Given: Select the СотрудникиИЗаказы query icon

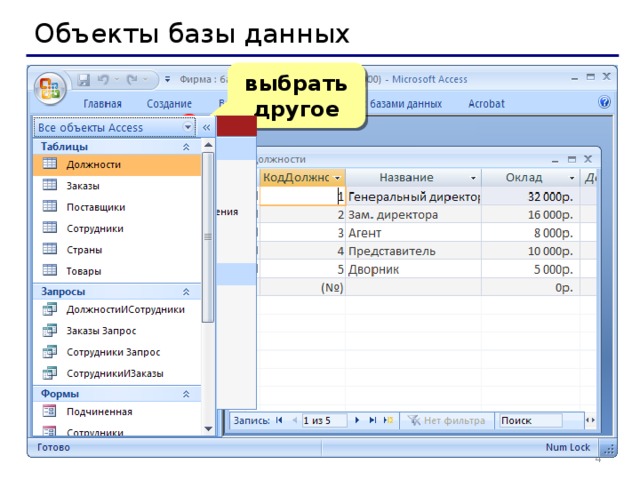Looking at the screenshot, I should (x=50, y=373).
